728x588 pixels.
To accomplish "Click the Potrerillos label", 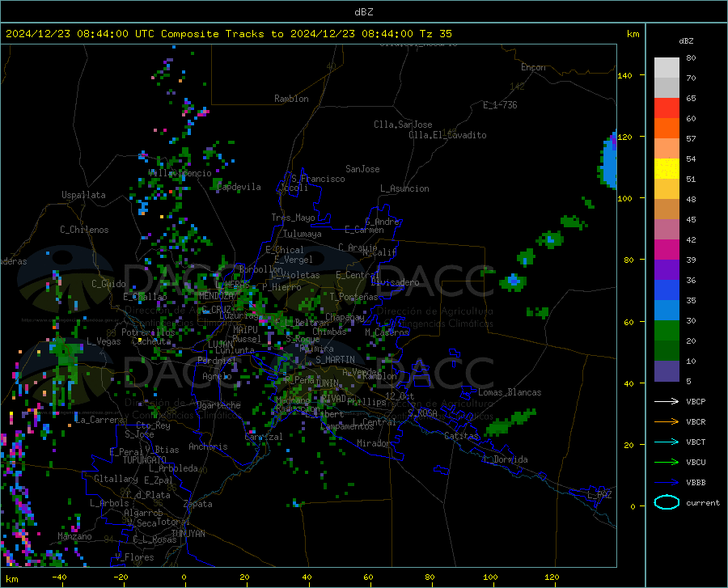I will click(148, 332).
